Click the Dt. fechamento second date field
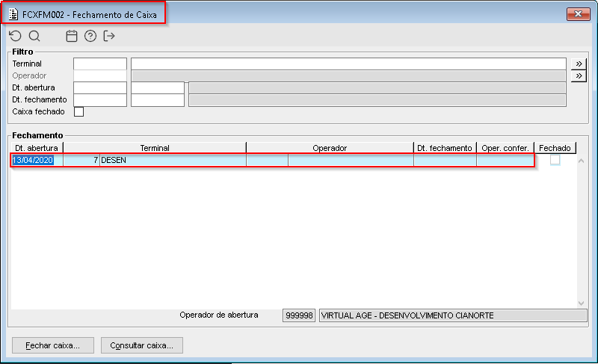Screen dimensions: 598x364 (x=158, y=100)
